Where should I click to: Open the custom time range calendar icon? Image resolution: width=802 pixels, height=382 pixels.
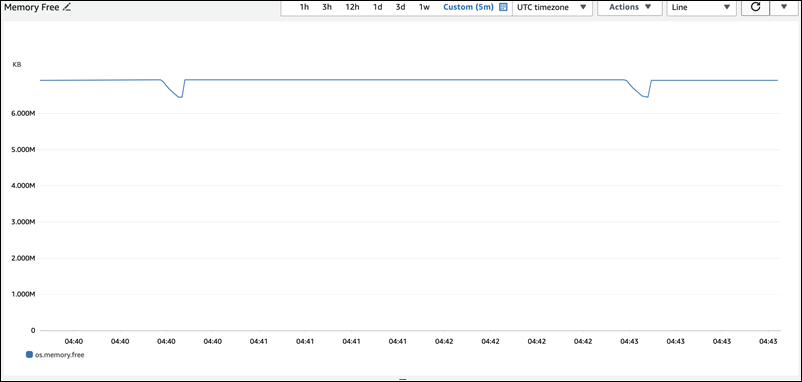coord(503,7)
